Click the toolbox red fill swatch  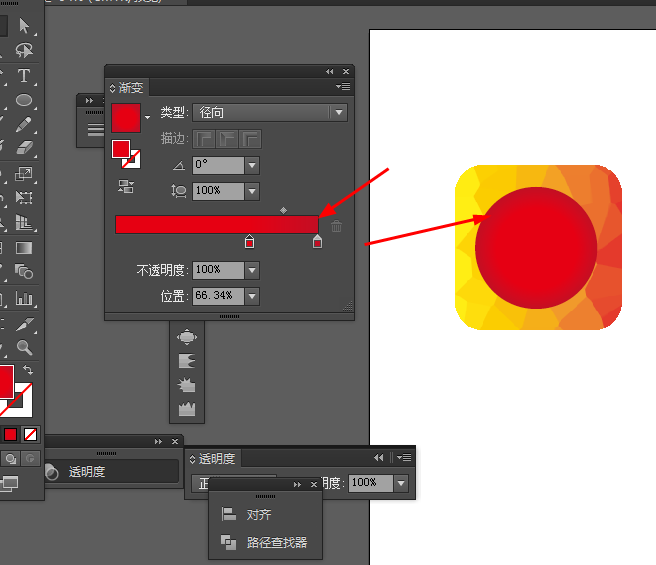[x=7, y=382]
